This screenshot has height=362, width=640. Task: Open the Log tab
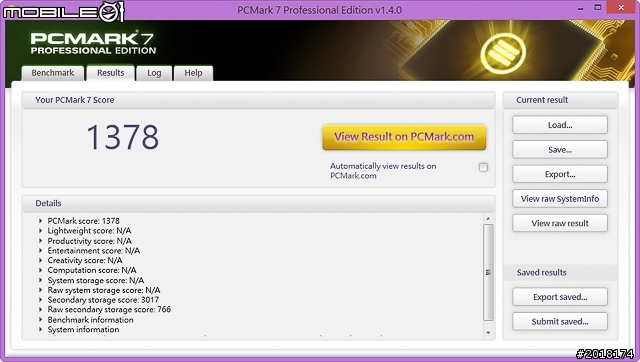point(154,73)
